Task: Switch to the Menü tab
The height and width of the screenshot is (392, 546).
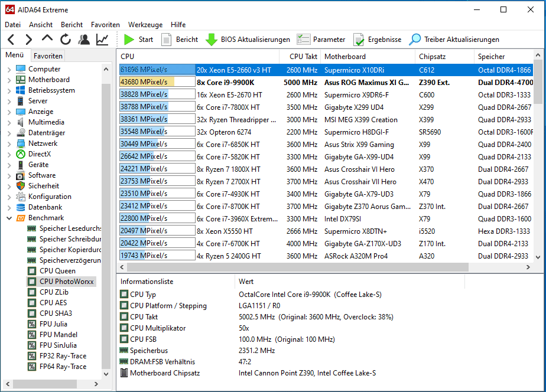Action: pyautogui.click(x=15, y=55)
